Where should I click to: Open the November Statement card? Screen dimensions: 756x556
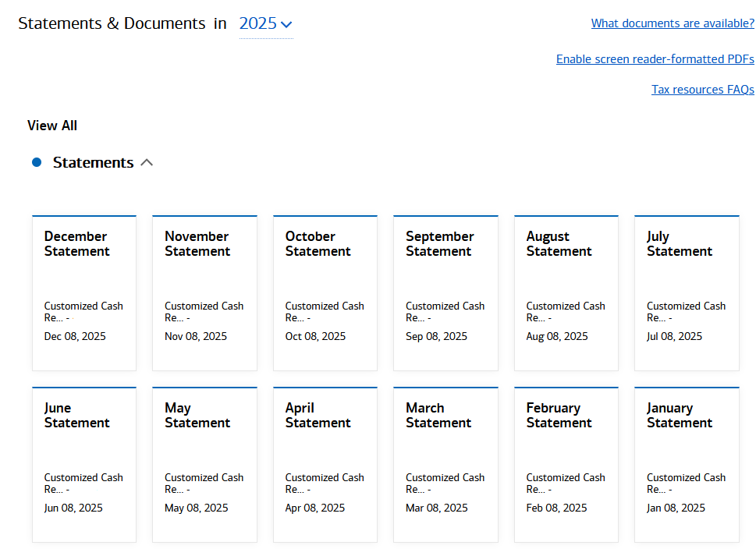[204, 292]
